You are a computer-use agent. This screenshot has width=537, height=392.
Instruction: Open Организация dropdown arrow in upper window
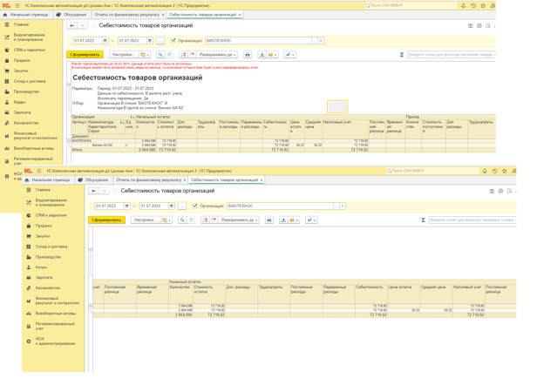[321, 41]
